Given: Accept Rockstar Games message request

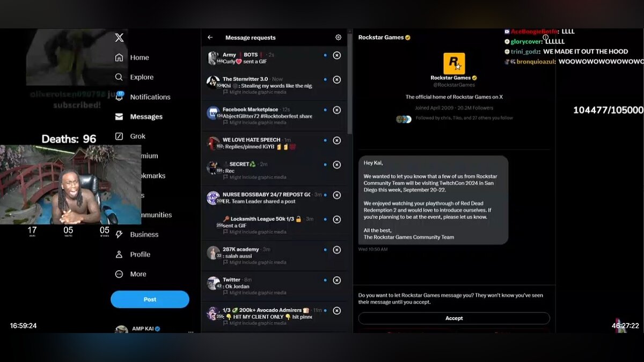Looking at the screenshot, I should pyautogui.click(x=454, y=318).
